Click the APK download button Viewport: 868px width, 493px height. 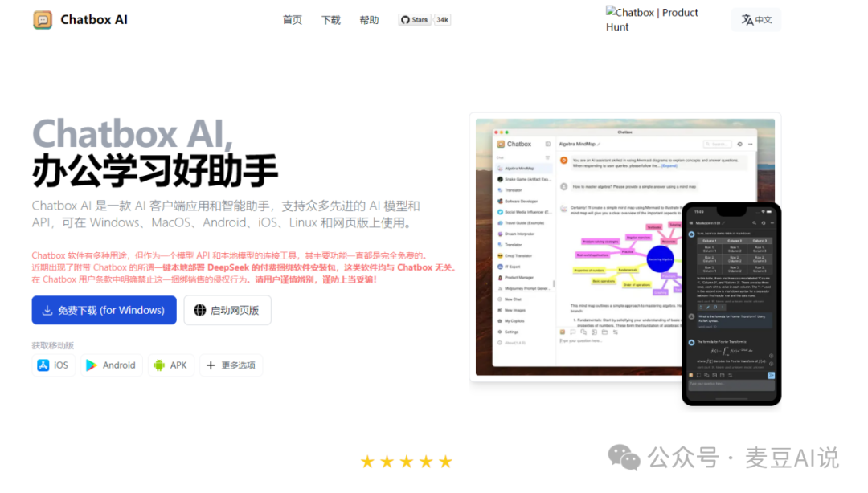click(171, 365)
